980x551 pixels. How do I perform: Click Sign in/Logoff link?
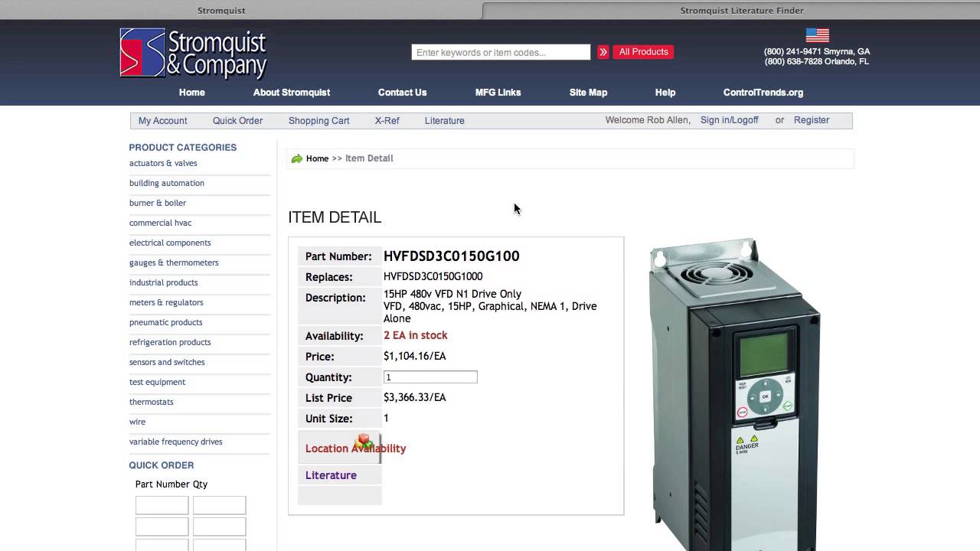click(x=730, y=120)
